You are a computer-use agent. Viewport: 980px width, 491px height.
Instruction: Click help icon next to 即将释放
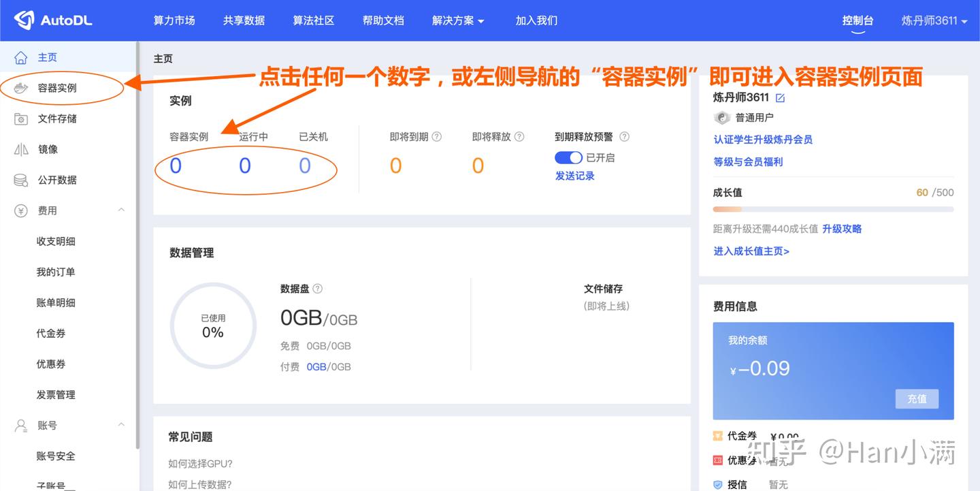[519, 136]
